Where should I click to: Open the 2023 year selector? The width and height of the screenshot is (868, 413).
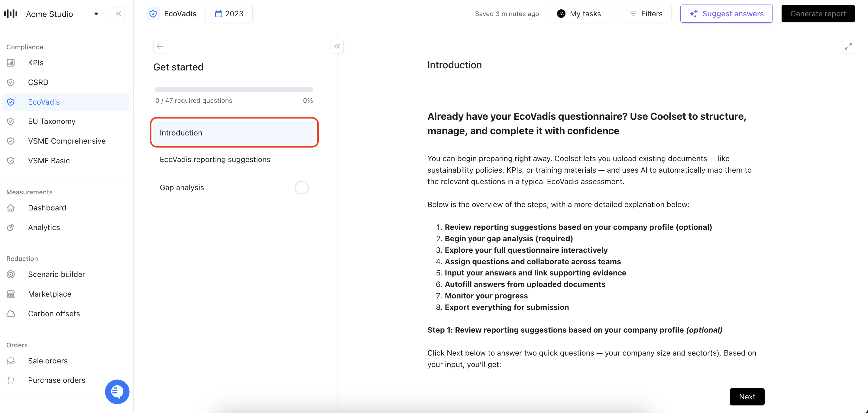229,14
